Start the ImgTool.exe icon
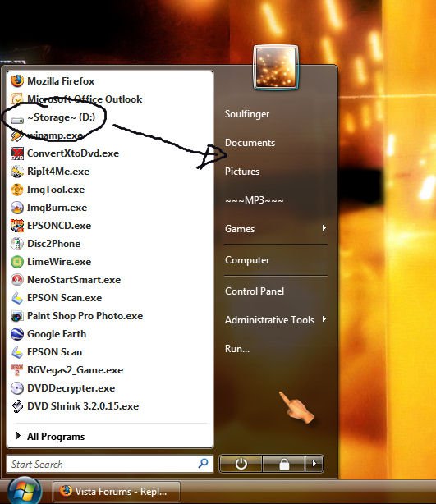 click(17, 190)
